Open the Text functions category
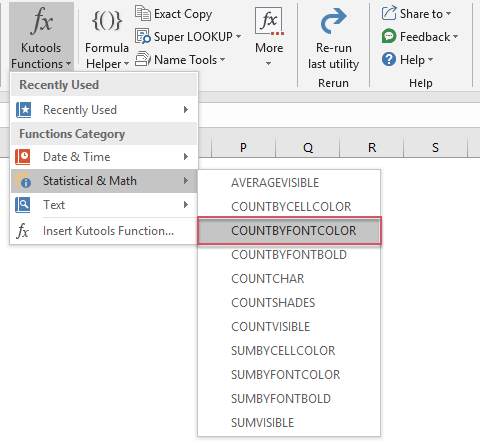 104,205
